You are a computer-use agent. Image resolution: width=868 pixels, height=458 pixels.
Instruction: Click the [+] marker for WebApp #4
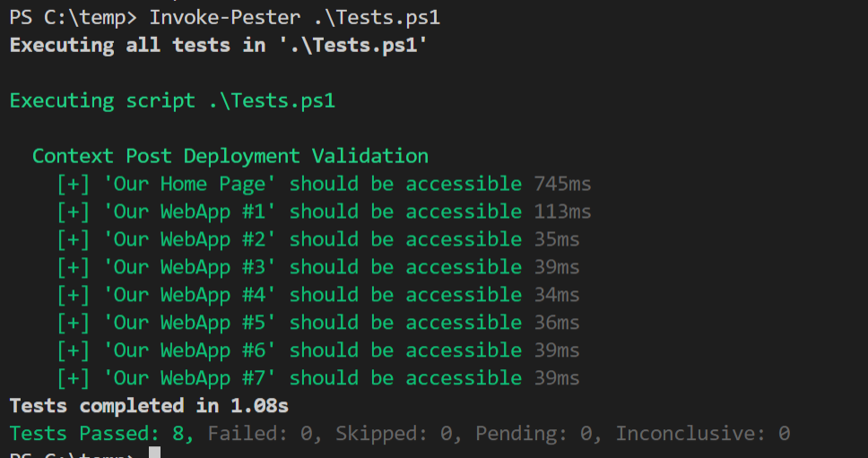click(x=73, y=295)
